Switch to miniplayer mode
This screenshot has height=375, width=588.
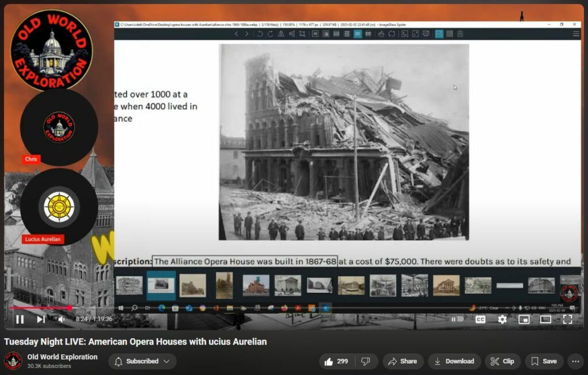click(x=524, y=319)
